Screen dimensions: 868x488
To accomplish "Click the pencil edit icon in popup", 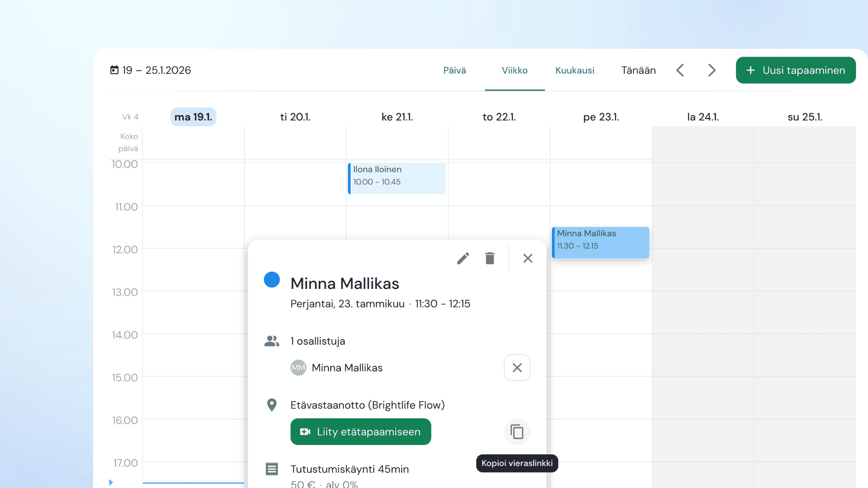I will pyautogui.click(x=463, y=258).
